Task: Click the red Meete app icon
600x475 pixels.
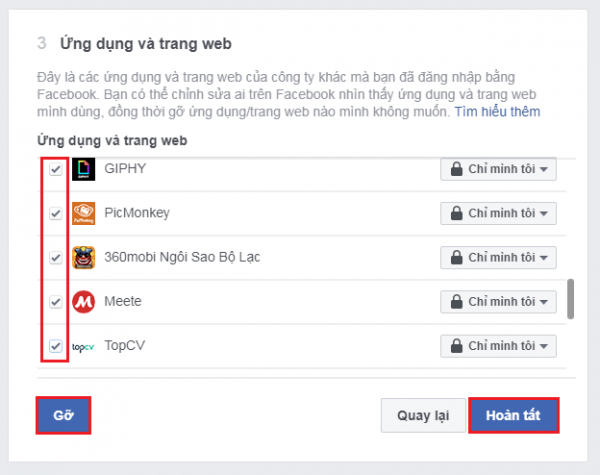Action: tap(83, 302)
